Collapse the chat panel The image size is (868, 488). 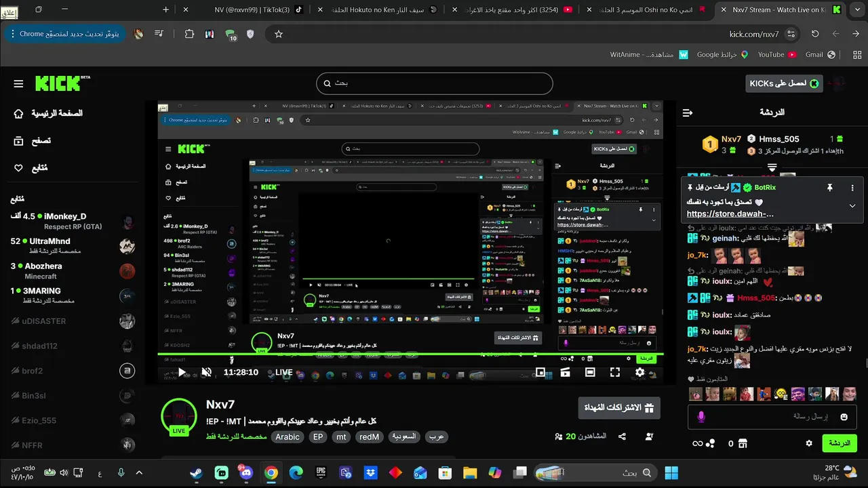point(688,113)
